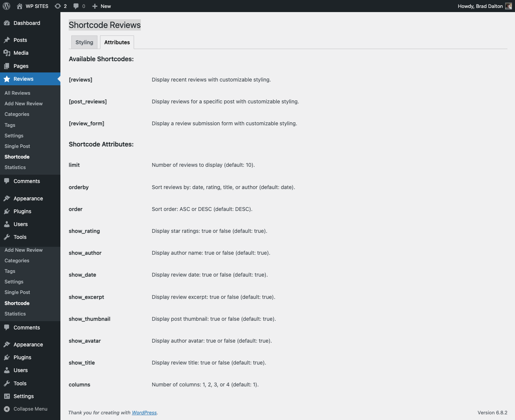The image size is (515, 420).
Task: Open the WP SITES site menu
Action: 37,6
